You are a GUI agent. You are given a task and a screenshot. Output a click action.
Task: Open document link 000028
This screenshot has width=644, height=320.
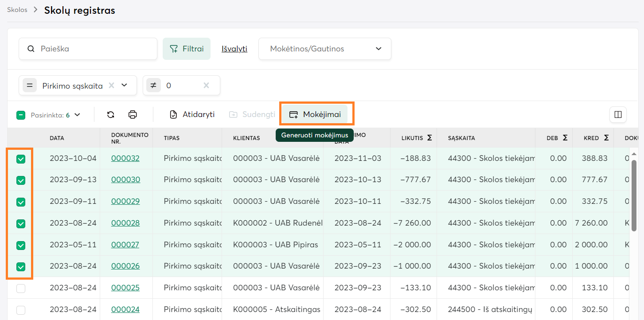coord(125,223)
